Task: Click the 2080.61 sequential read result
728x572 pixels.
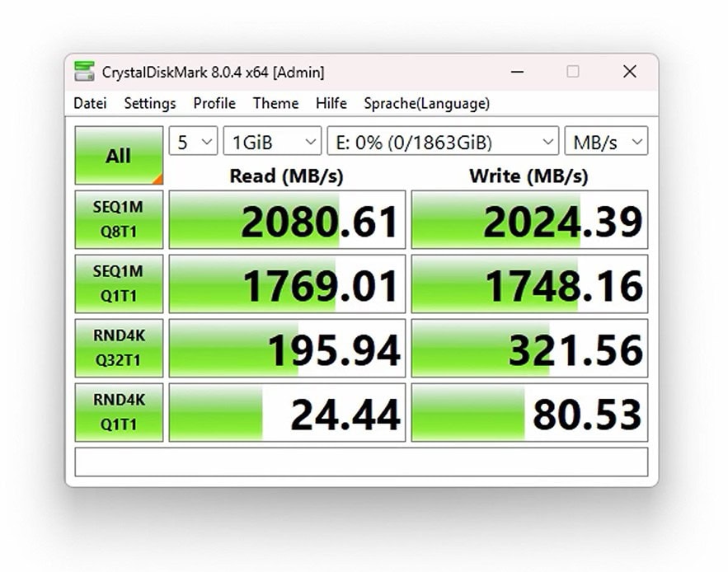Action: (x=287, y=220)
